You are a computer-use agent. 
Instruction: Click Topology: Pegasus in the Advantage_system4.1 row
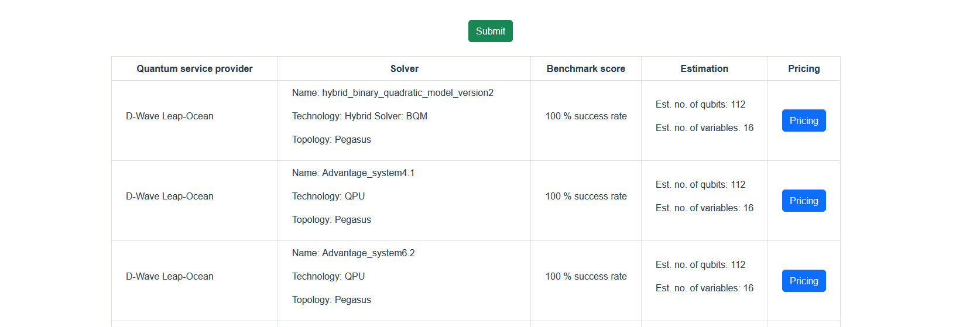[331, 220]
